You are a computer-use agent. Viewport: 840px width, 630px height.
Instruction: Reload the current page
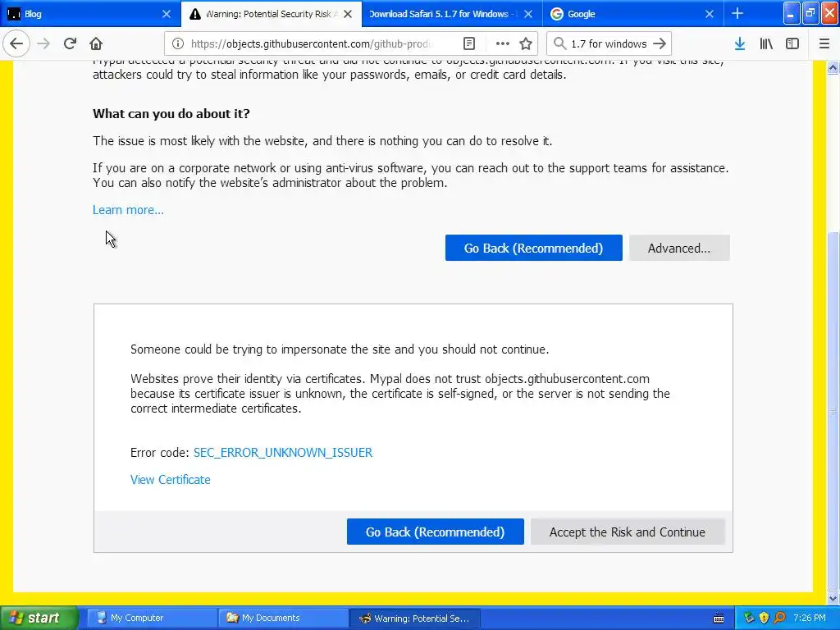click(70, 44)
